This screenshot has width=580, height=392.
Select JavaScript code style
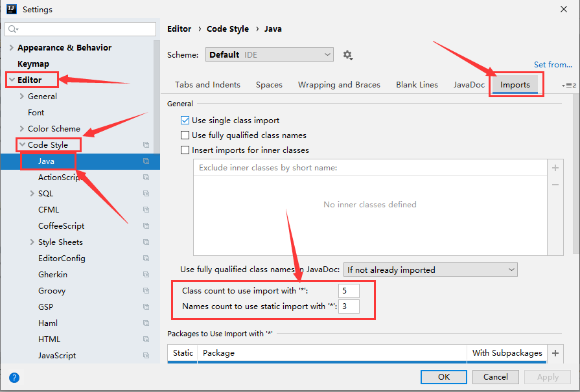point(57,355)
